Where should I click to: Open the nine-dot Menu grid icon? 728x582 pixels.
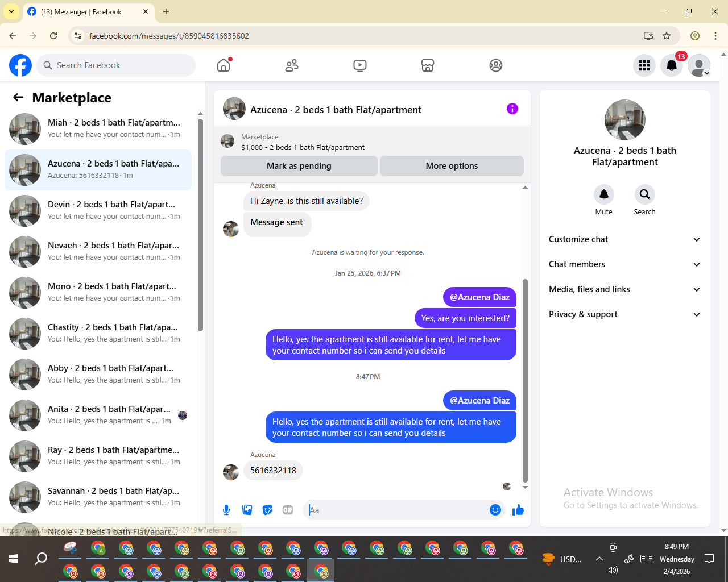pos(644,65)
